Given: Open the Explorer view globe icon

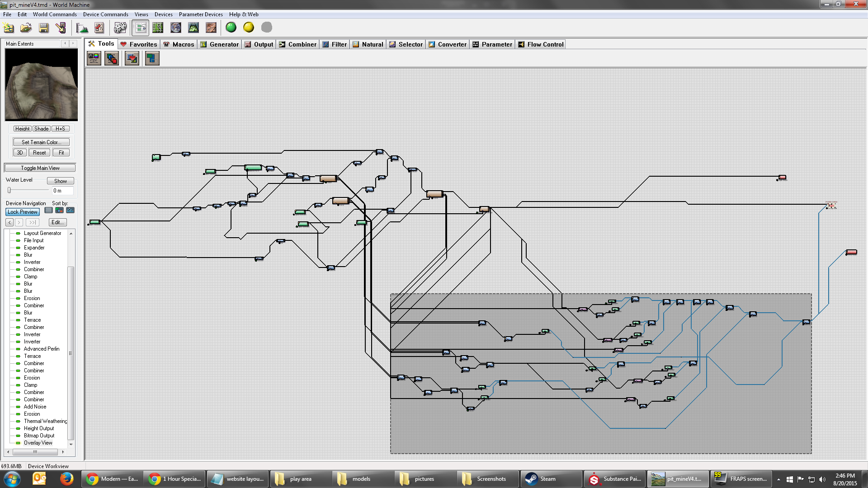Looking at the screenshot, I should click(175, 28).
